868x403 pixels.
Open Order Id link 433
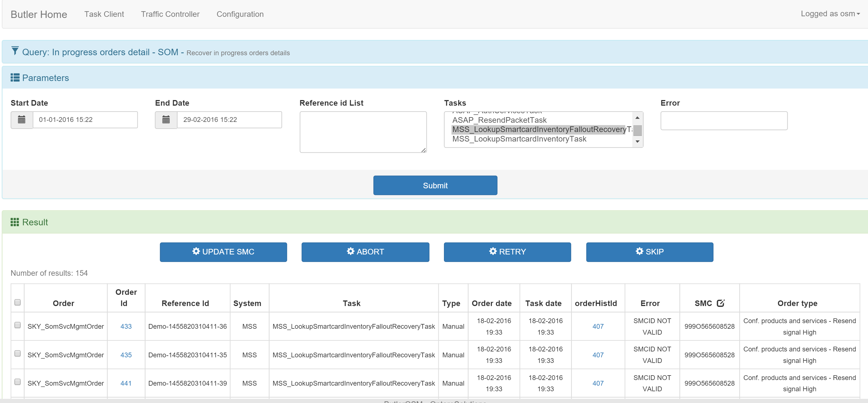126,326
